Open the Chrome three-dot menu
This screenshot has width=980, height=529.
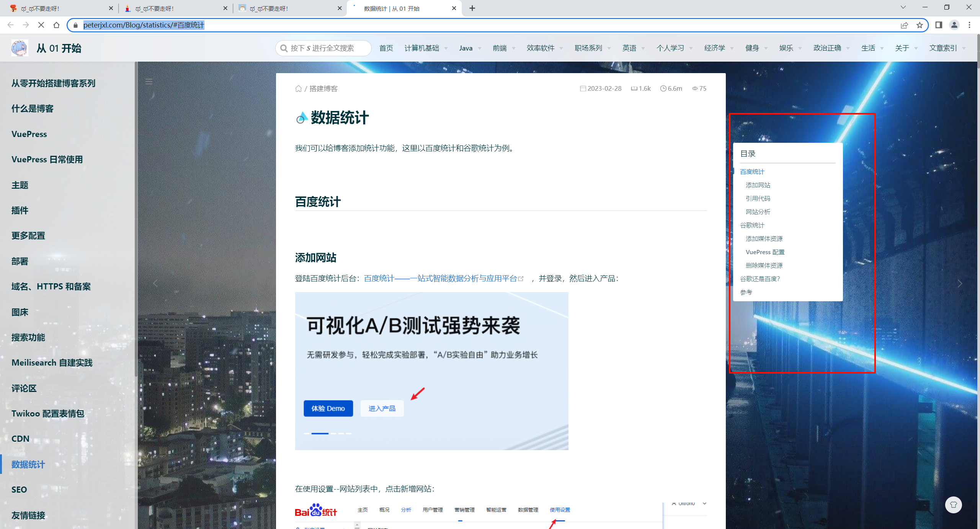(x=969, y=25)
